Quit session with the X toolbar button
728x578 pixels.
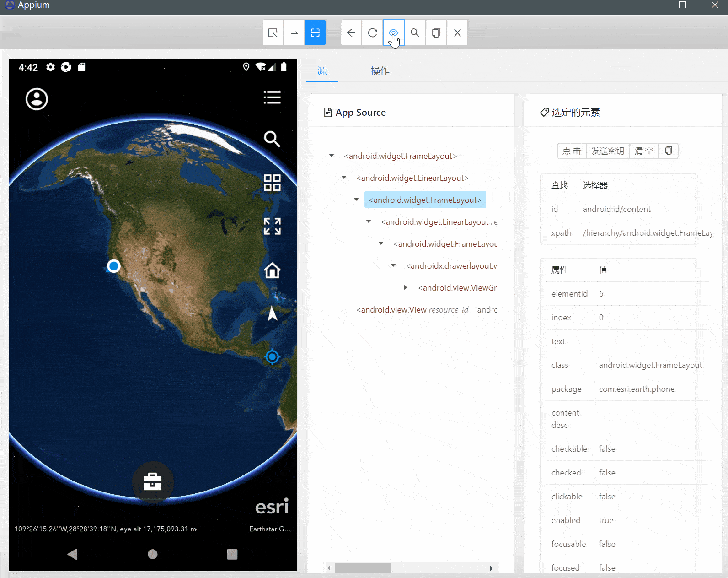(x=457, y=32)
